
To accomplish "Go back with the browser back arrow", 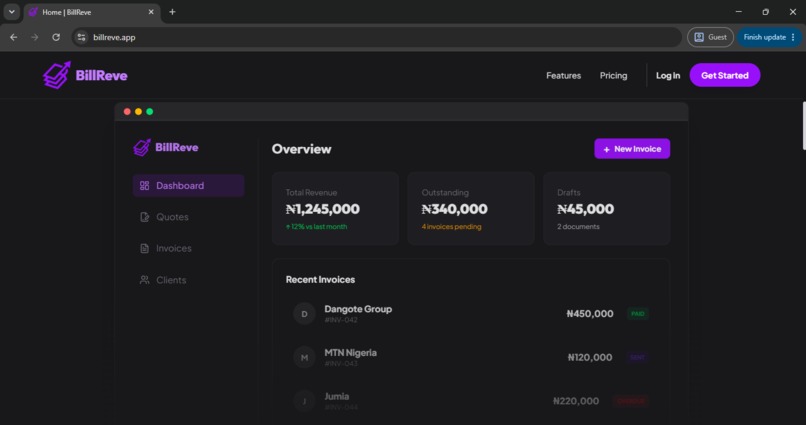I will point(14,37).
